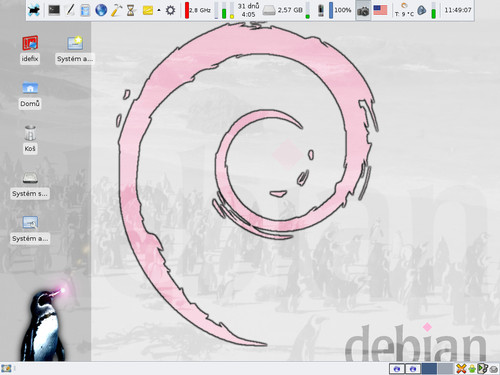This screenshot has height=375, width=500.
Task: Open settings with the gear icon
Action: tap(170, 10)
